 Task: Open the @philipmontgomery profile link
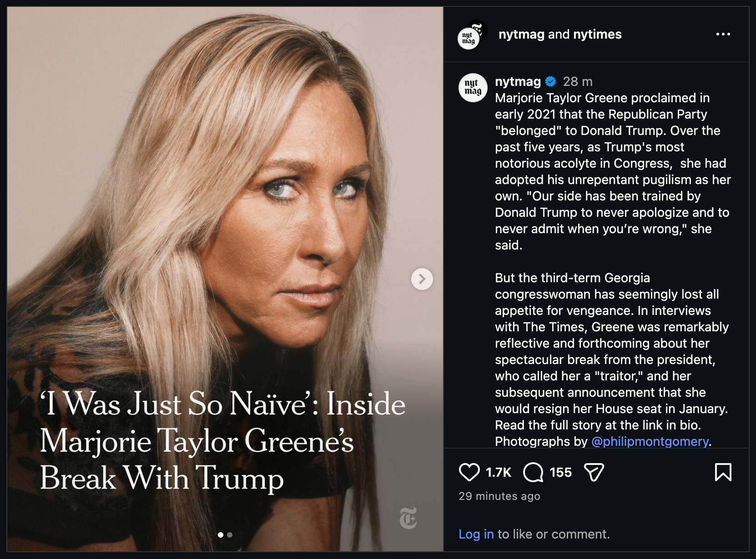click(x=650, y=441)
